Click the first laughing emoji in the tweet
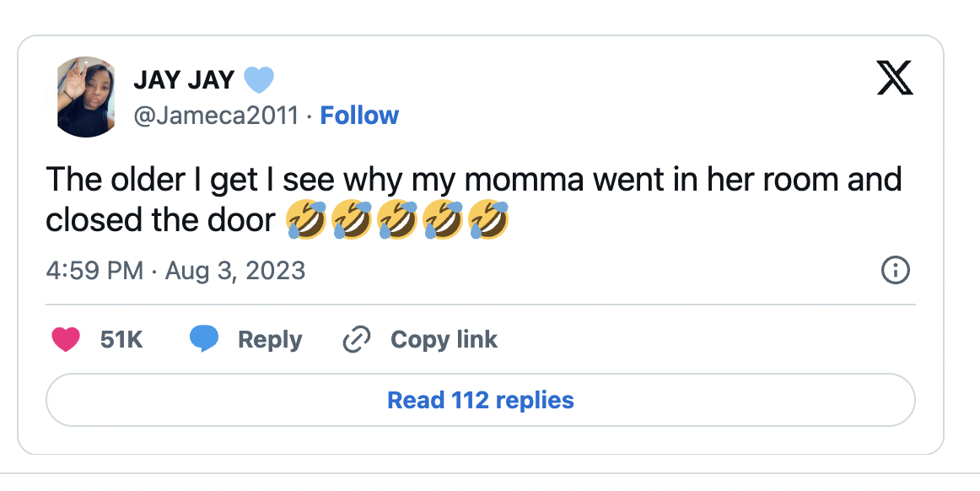The width and height of the screenshot is (980, 491). tap(307, 219)
